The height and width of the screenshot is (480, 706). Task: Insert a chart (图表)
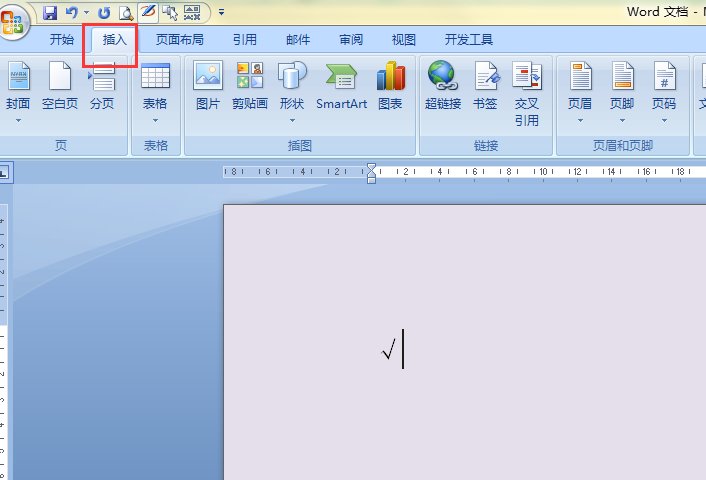tap(390, 86)
